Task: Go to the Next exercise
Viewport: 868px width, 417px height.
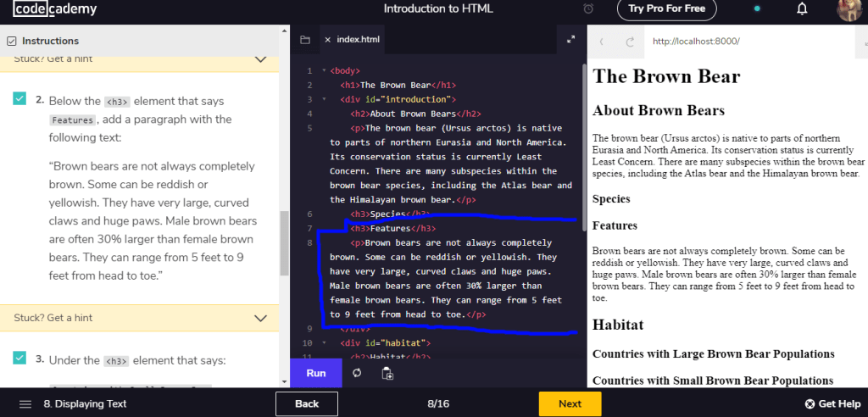Action: tap(570, 403)
